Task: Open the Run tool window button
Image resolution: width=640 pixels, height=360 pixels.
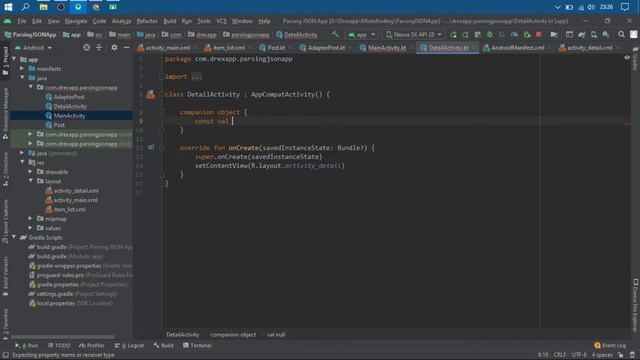Action: coord(27,345)
